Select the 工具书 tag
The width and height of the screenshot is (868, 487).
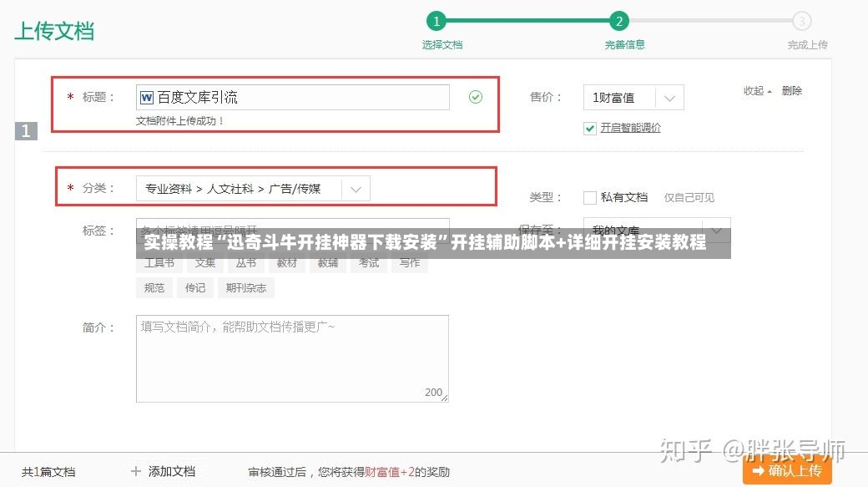coord(159,262)
